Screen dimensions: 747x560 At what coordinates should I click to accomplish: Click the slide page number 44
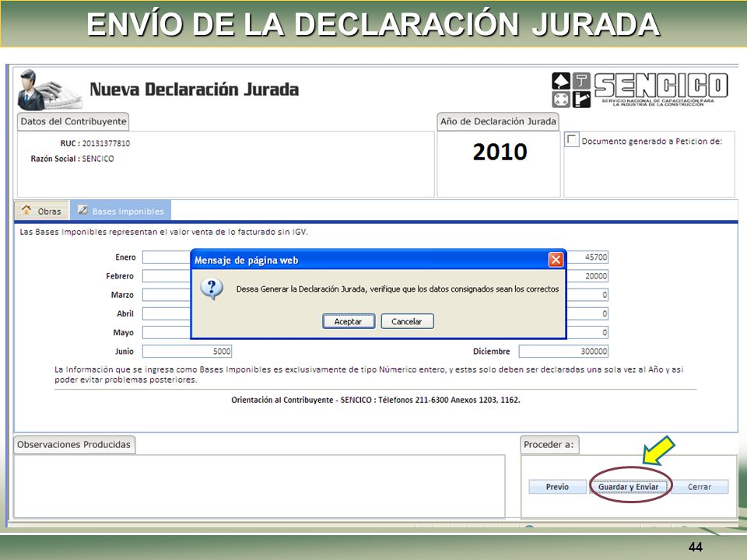[695, 547]
